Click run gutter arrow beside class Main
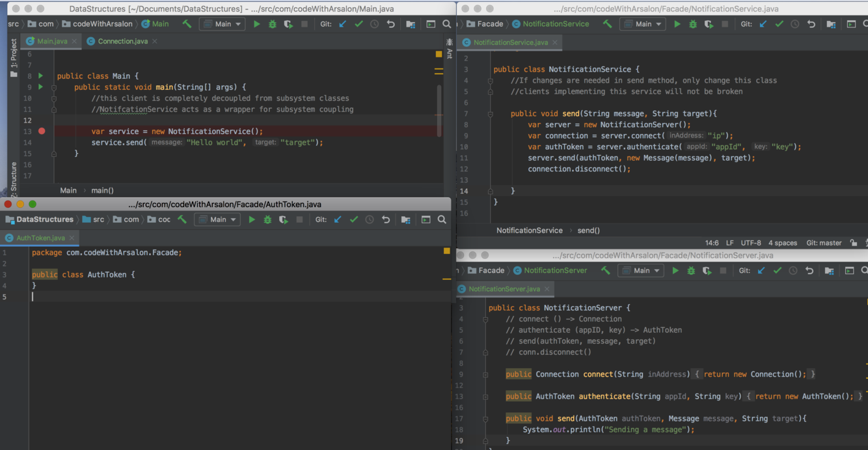 [41, 76]
